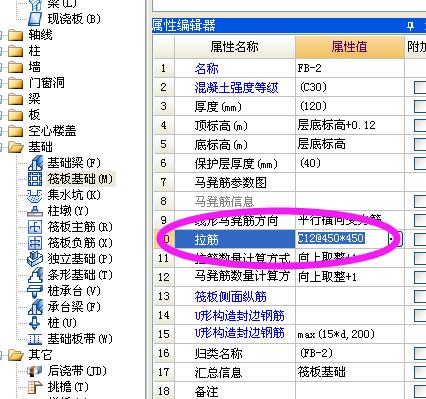The height and width of the screenshot is (399, 426).
Task: Click the 筏板侧面纵筋 property name
Action: tap(231, 297)
